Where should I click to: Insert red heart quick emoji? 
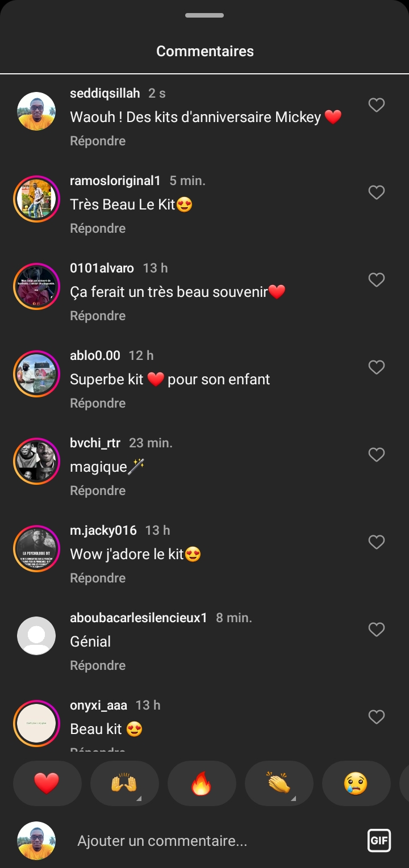(x=47, y=783)
